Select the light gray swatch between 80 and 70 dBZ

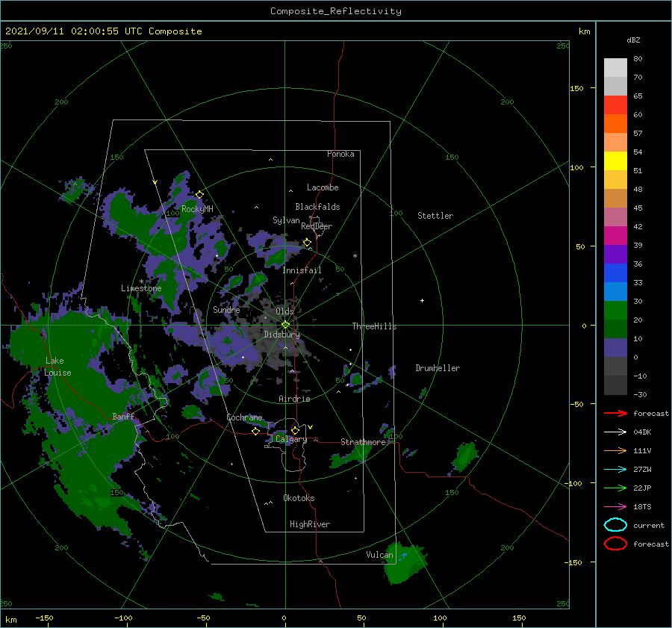coord(615,68)
